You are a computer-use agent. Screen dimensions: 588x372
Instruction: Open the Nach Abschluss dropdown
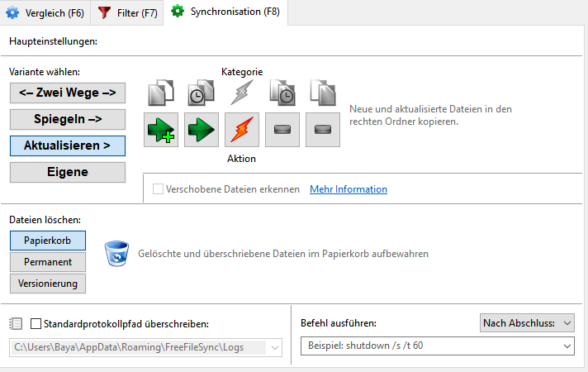point(527,323)
